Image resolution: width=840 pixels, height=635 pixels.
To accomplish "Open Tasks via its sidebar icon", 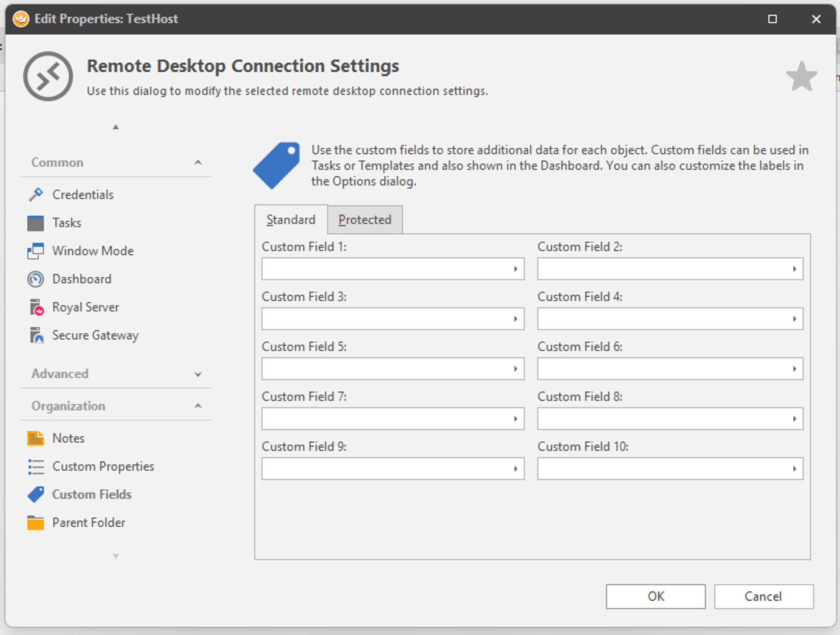I will tap(36, 223).
